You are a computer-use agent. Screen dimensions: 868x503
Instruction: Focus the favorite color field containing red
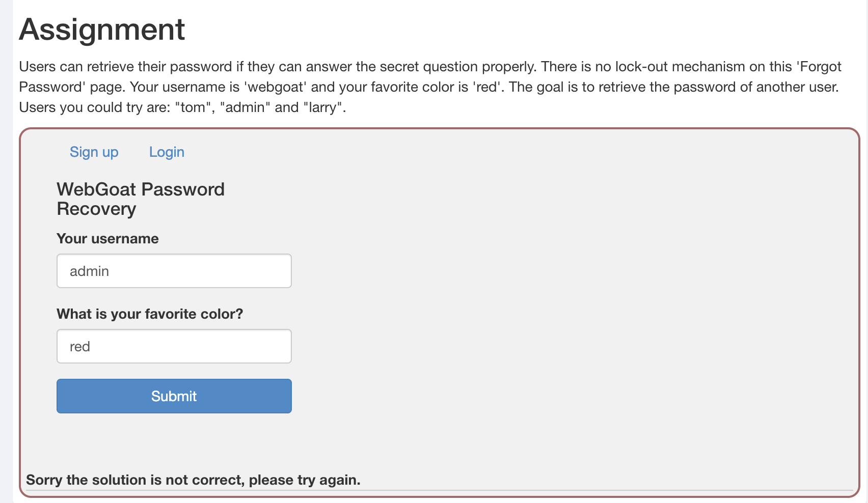(x=174, y=346)
